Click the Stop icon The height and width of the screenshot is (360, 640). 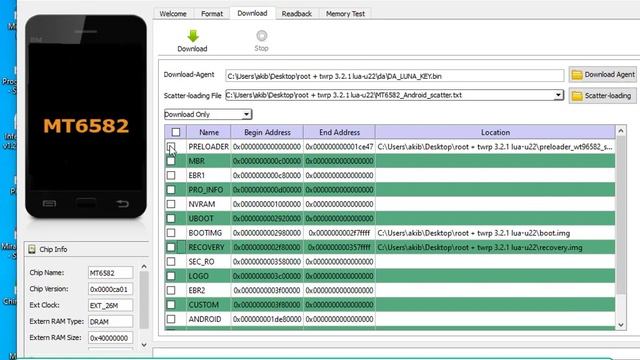[261, 36]
